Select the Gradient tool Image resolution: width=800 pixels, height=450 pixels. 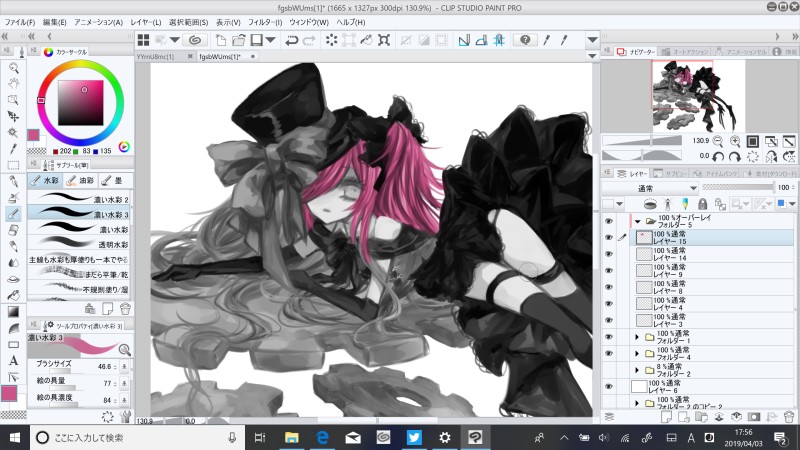coord(13,311)
